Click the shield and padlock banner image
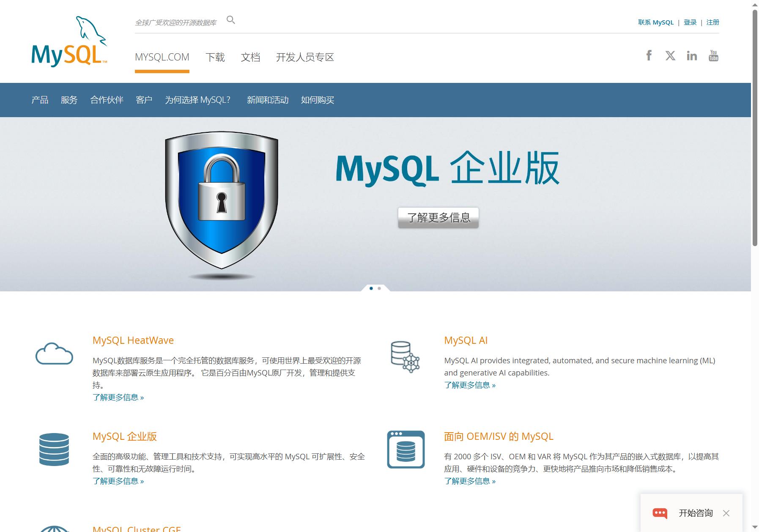Image resolution: width=759 pixels, height=532 pixels. [222, 205]
